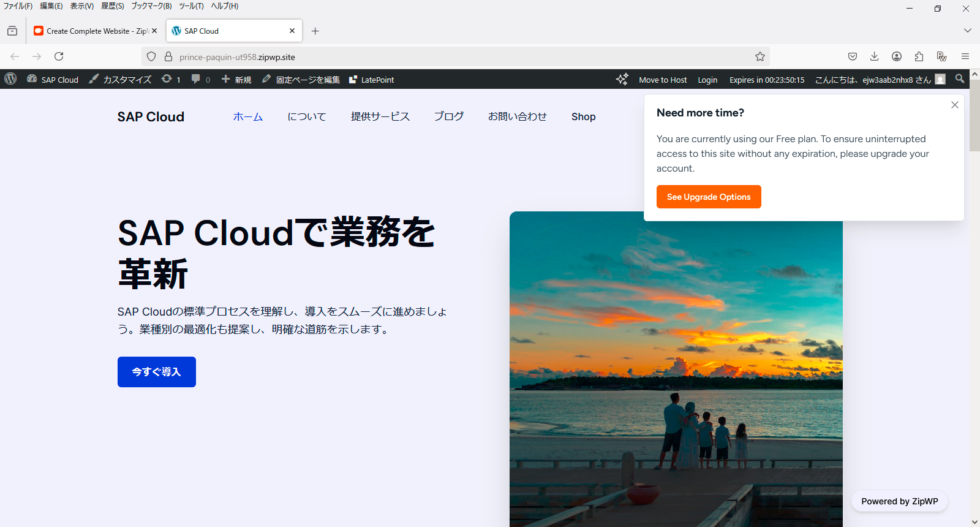
Task: Open Firefox View icon left of tabs
Action: tap(12, 31)
